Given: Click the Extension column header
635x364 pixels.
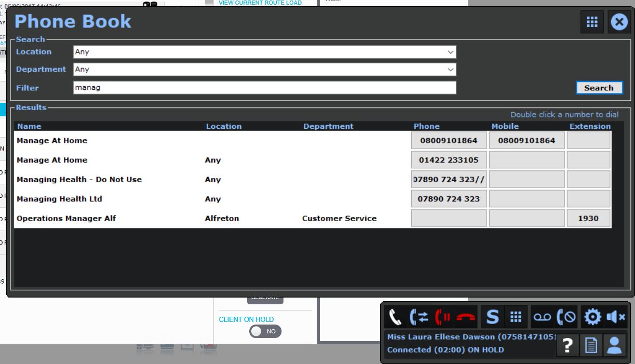Looking at the screenshot, I should (x=590, y=126).
